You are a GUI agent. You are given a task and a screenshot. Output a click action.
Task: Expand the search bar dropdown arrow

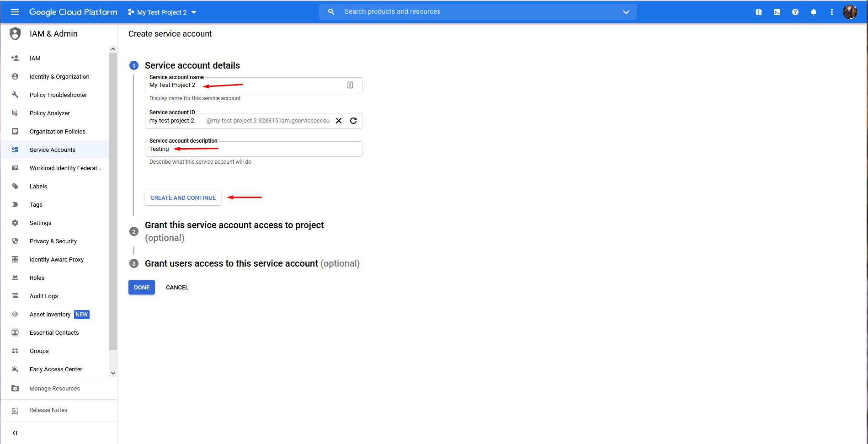626,12
